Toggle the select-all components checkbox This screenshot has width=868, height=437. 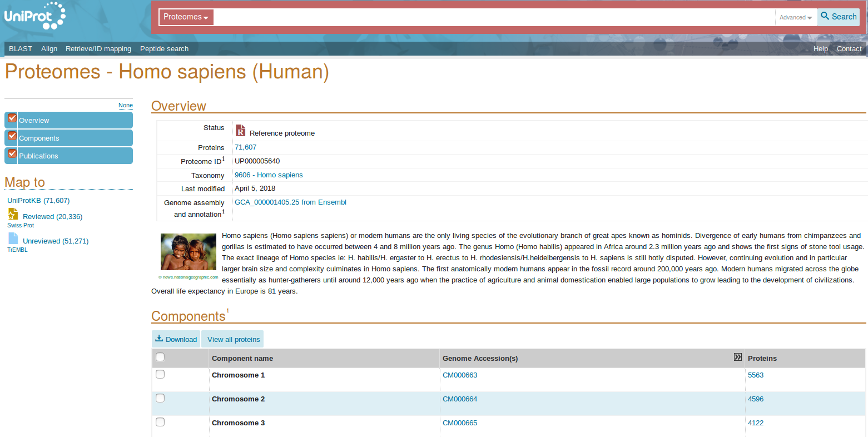coord(160,357)
